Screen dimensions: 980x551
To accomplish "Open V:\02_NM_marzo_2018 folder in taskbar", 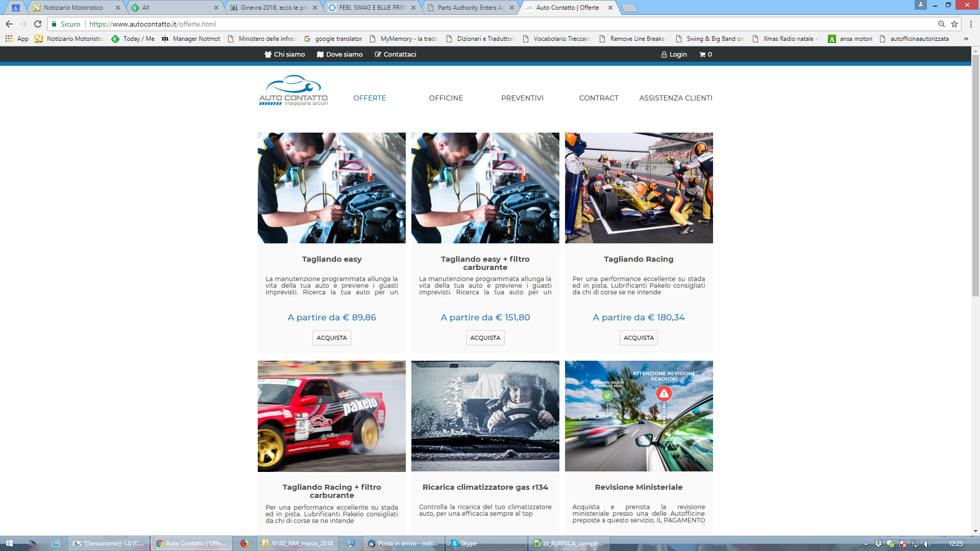I will [297, 543].
